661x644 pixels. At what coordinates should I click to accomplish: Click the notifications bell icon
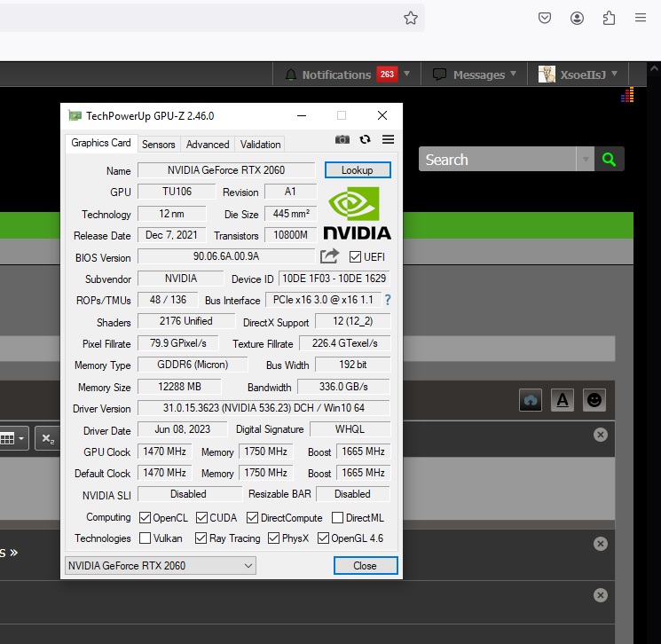tap(291, 75)
